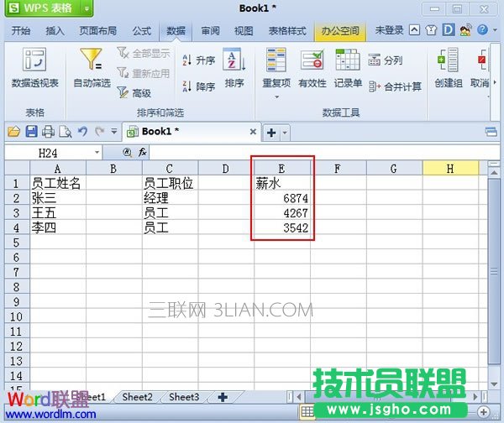Switch to the 公式 ribbon tab

[141, 31]
